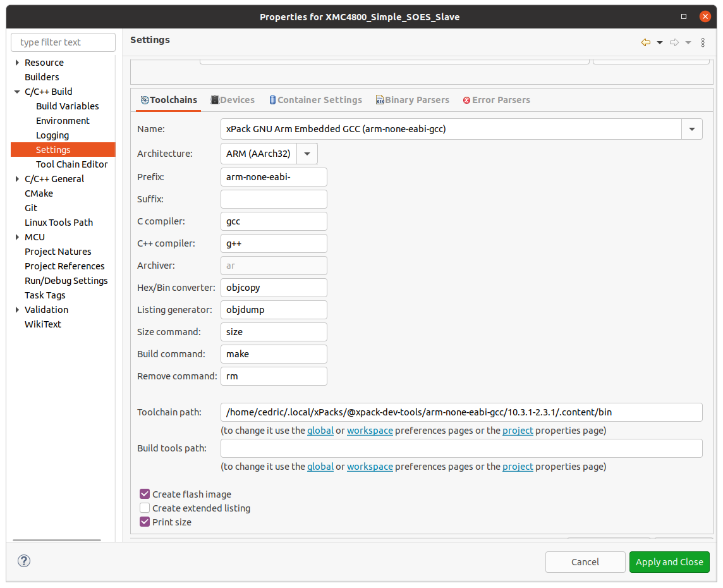723x588 pixels.
Task: Switch to the Container Settings tab
Action: 316,99
